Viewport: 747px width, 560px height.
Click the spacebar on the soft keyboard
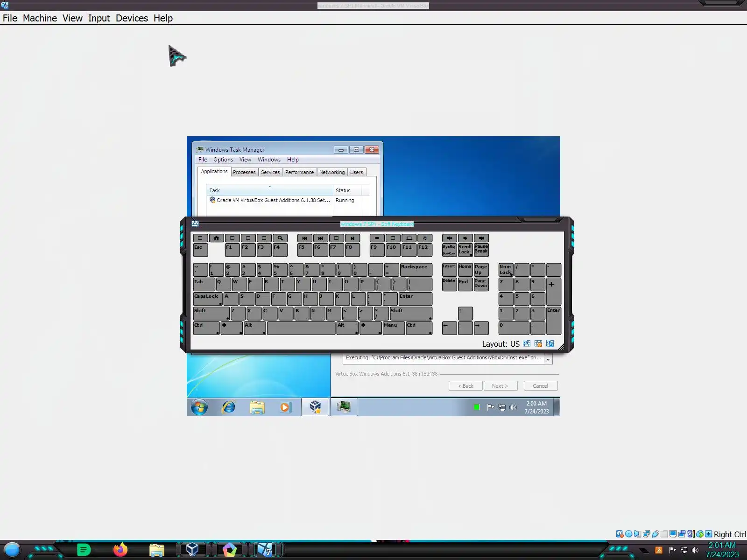coord(301,328)
